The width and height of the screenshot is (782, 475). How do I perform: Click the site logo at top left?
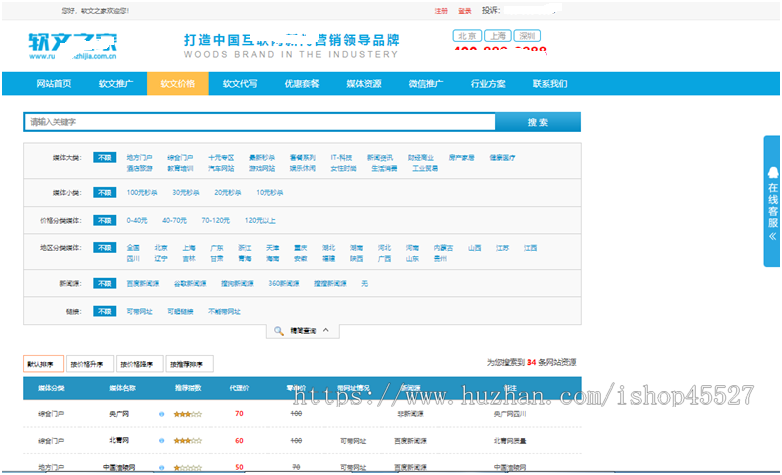point(73,46)
